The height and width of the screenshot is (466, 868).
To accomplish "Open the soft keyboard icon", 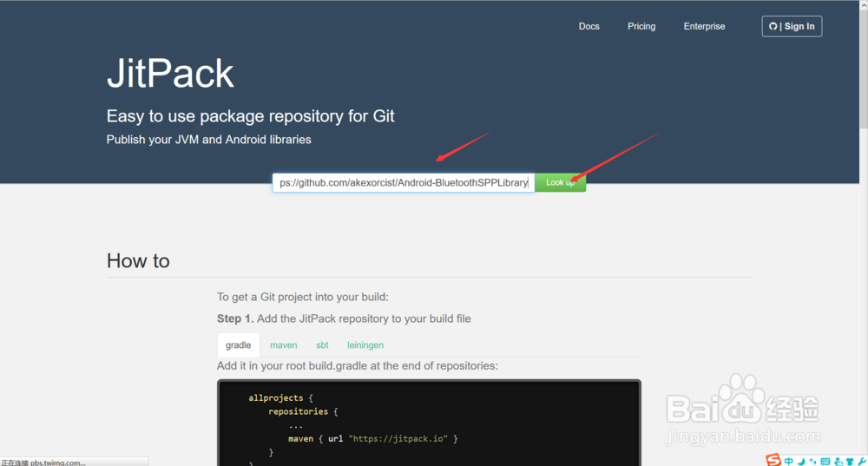I will tap(825, 461).
